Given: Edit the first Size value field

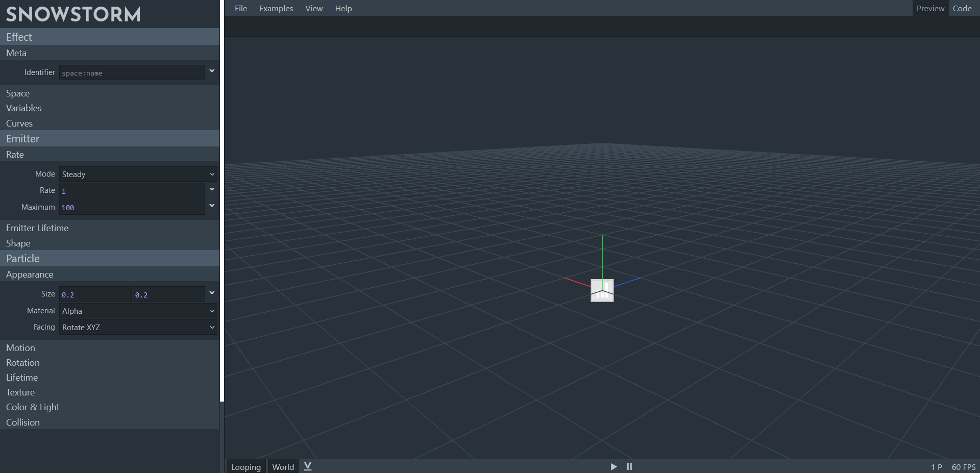Looking at the screenshot, I should click(x=95, y=294).
